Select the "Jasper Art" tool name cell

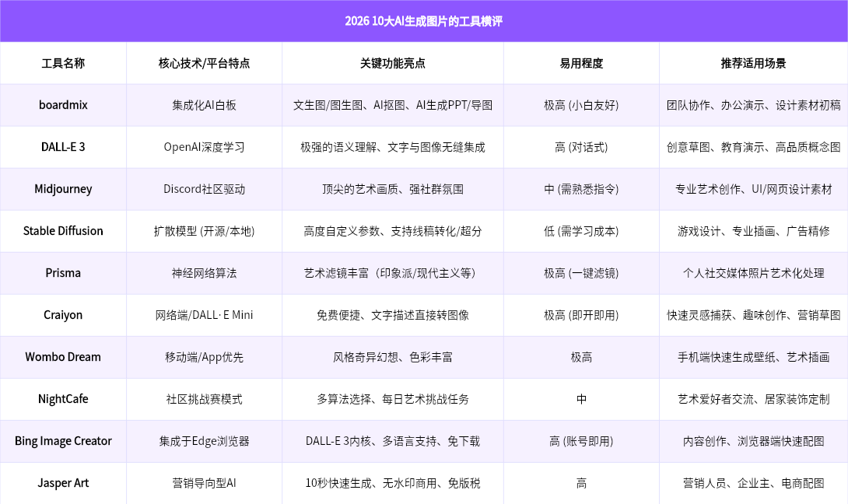[x=63, y=483]
